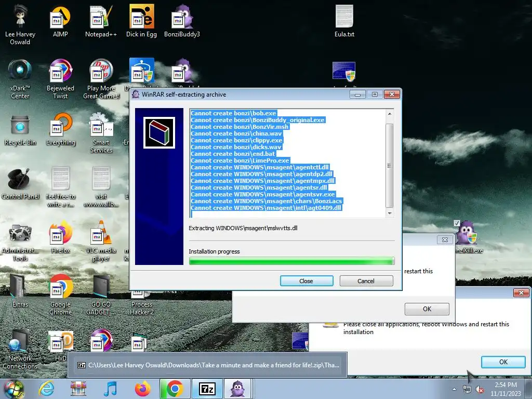Image resolution: width=532 pixels, height=399 pixels.
Task: Click the WinRAR log scrollbar thumb
Action: click(390, 166)
